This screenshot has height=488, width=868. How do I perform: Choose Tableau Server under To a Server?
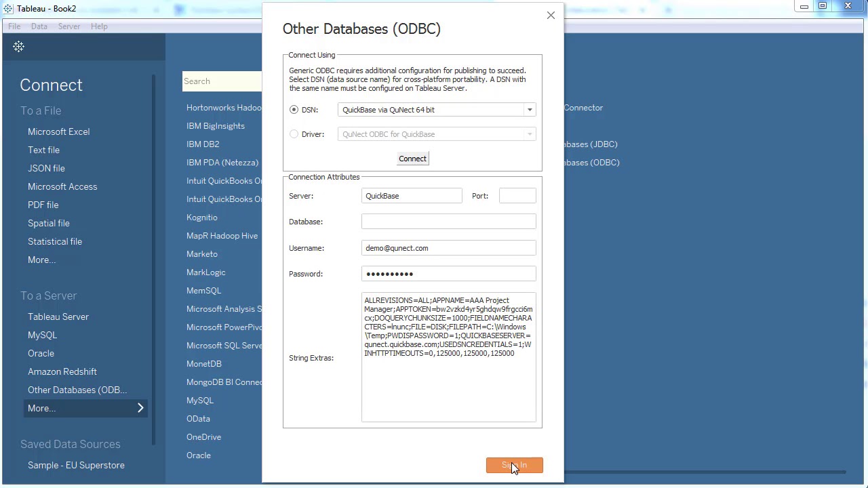click(x=58, y=317)
